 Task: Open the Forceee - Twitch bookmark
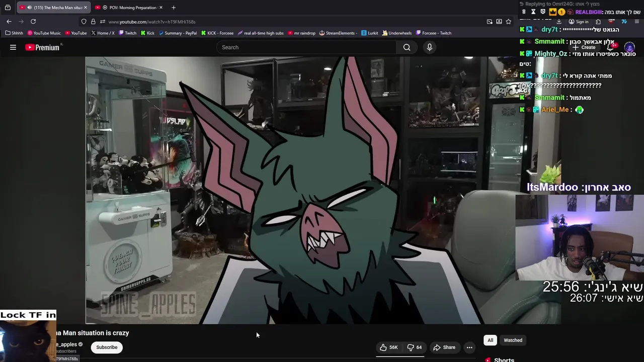tap(434, 33)
